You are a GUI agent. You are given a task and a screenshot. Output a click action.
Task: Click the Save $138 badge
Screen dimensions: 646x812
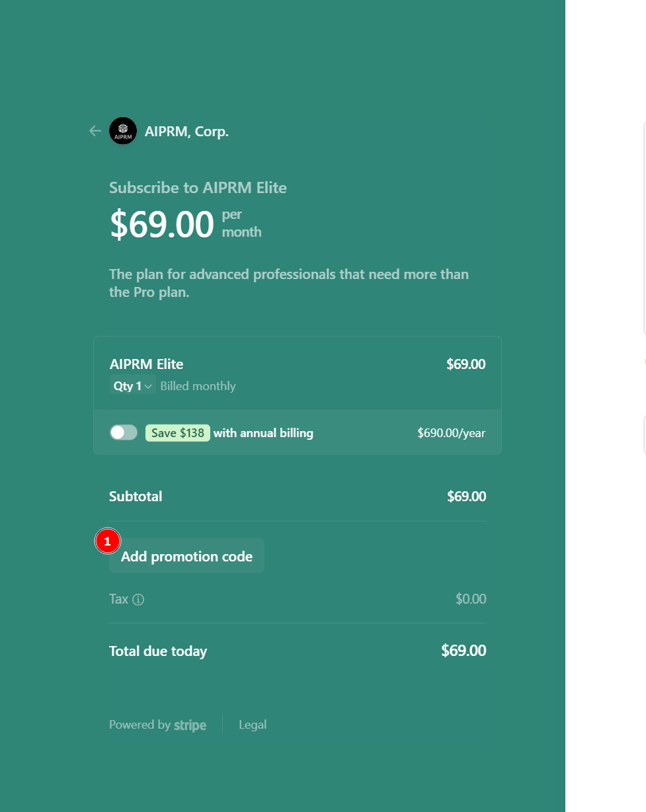[x=177, y=433]
